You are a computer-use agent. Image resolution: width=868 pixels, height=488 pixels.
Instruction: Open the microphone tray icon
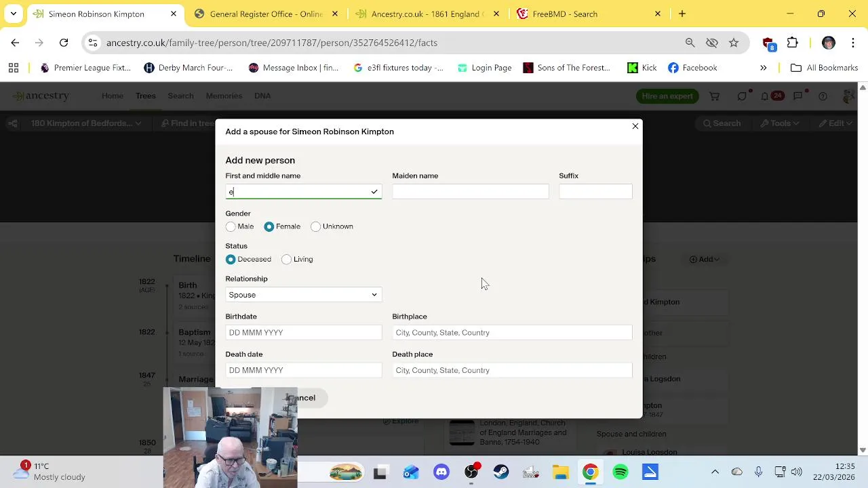758,472
